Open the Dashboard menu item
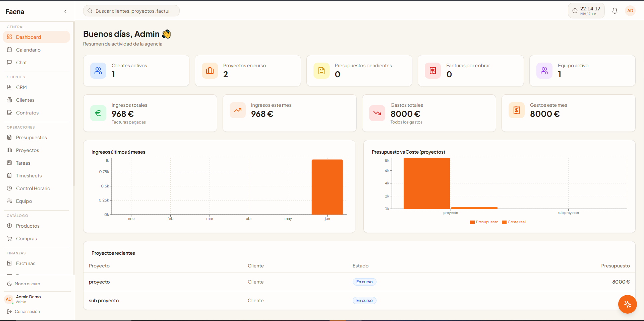Viewport: 644px width, 321px height. point(36,37)
